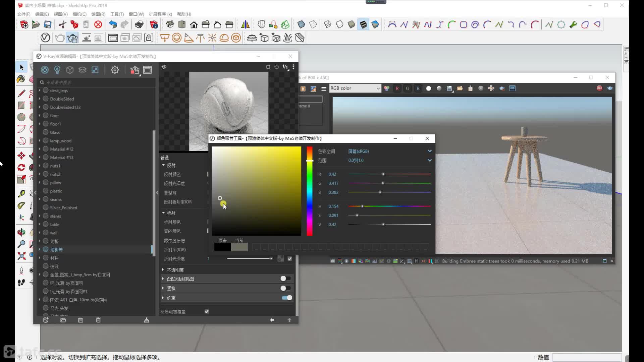Toggle 凹凸法线贴图 section expander
Image resolution: width=644 pixels, height=362 pixels.
click(163, 279)
